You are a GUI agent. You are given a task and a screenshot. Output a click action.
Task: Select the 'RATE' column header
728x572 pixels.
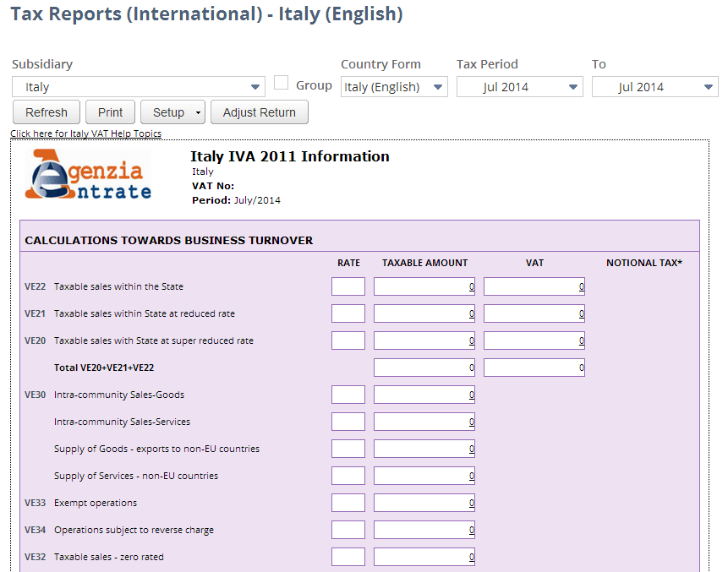(x=348, y=263)
